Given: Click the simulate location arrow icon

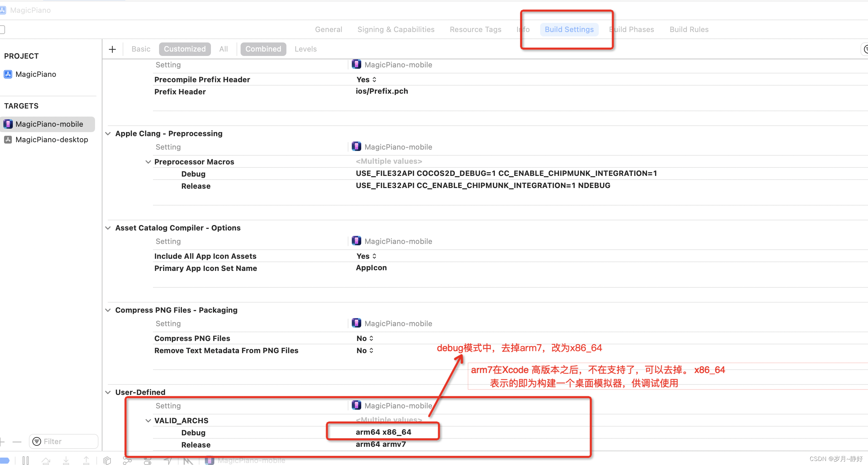Looking at the screenshot, I should point(168,460).
